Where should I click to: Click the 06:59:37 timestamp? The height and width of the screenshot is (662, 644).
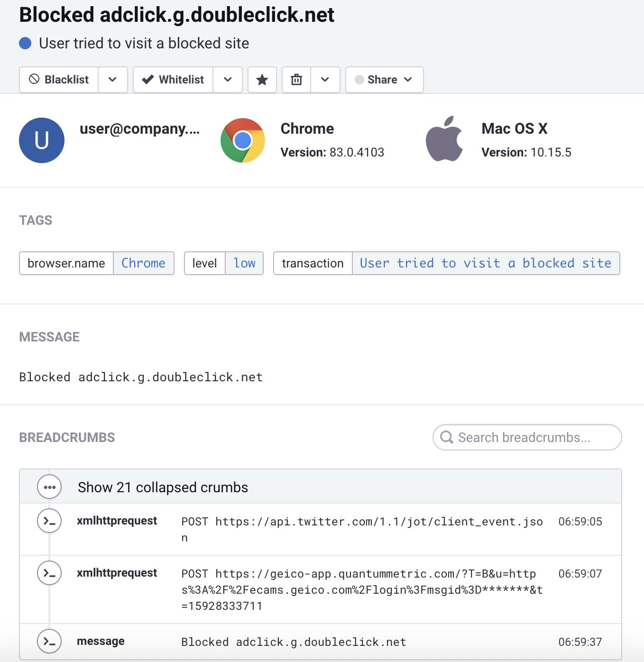point(580,642)
